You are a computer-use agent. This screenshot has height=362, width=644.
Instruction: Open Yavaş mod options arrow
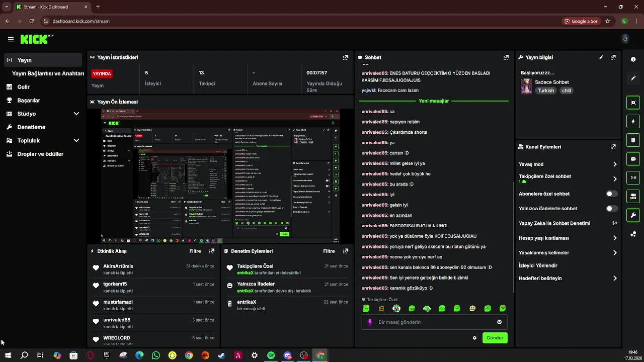coord(615,164)
